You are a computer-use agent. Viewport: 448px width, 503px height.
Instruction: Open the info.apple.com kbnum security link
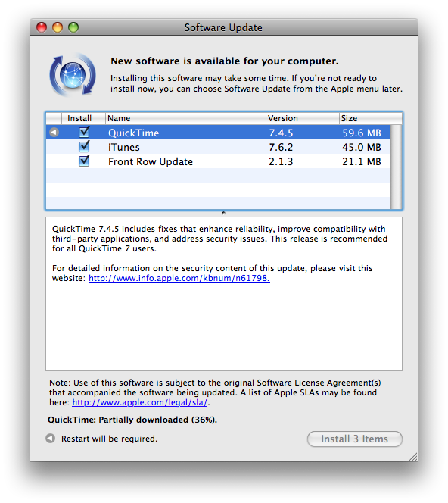coord(179,278)
